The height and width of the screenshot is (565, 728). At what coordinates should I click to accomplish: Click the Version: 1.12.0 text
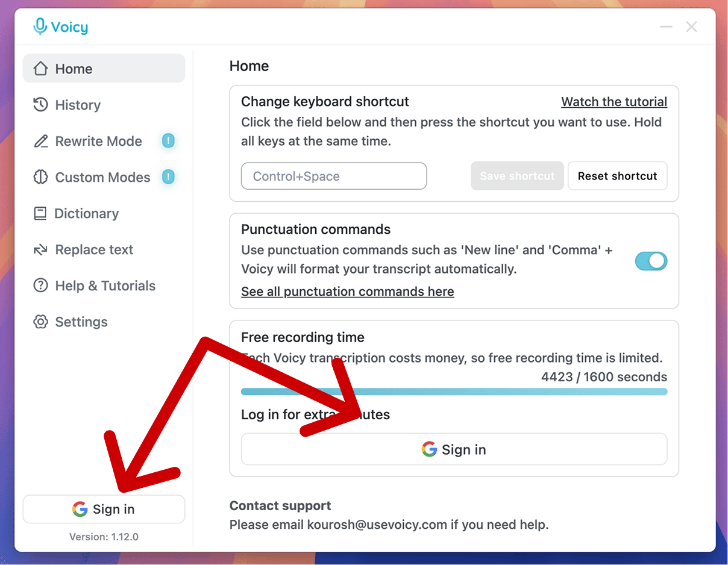click(104, 536)
